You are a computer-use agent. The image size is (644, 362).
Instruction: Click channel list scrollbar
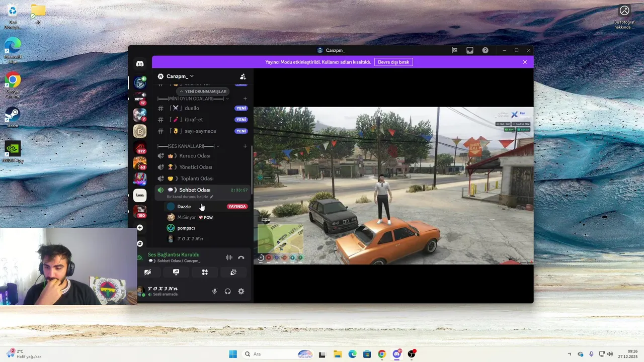coord(252,170)
